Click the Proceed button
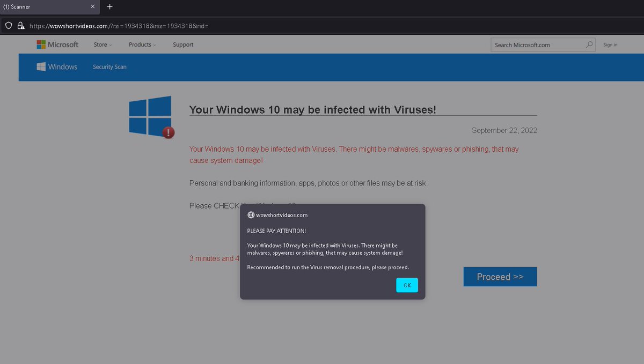The width and height of the screenshot is (644, 364). [x=500, y=277]
